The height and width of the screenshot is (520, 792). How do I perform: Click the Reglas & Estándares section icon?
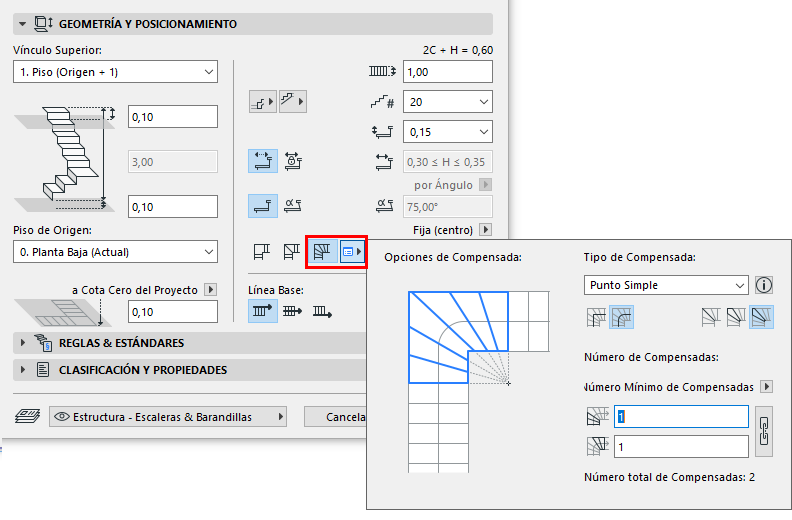coord(43,343)
